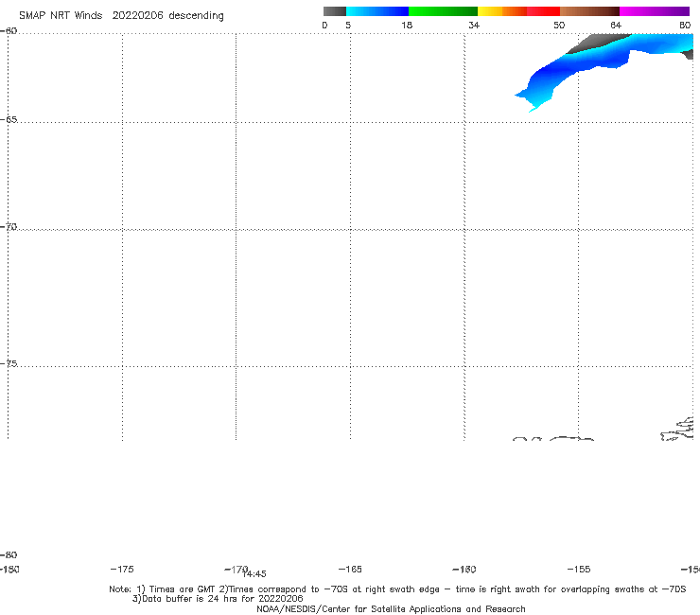Click the colorbar label "5"
Image resolution: width=700 pixels, height=615 pixels.
348,26
